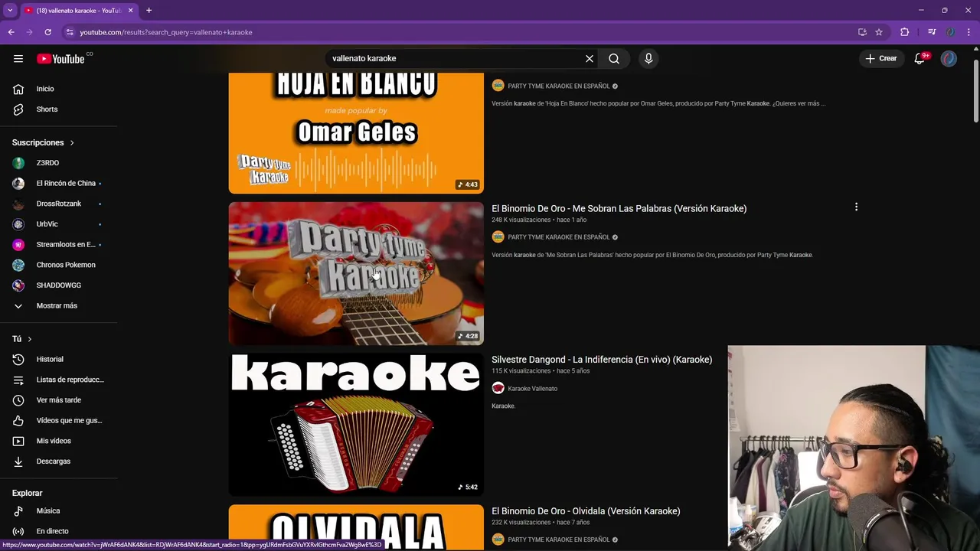Open Silvestre Dangond La Indiferencia title
This screenshot has height=551, width=980.
click(x=602, y=360)
